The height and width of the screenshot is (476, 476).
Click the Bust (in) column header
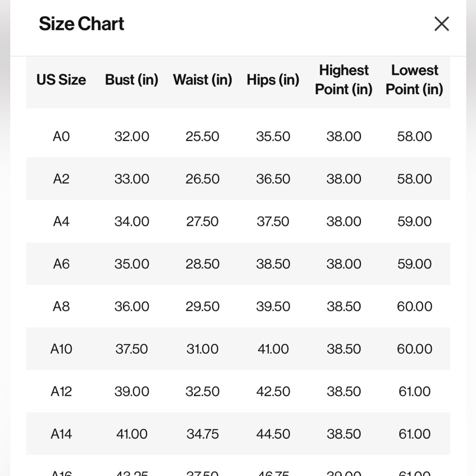[131, 80]
